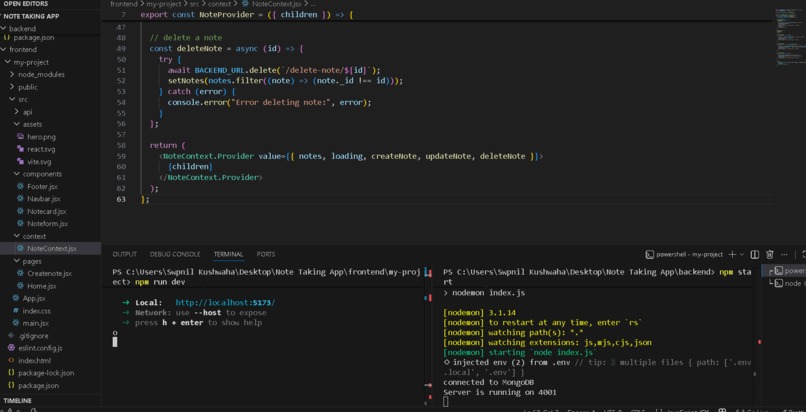Click the my-project breadcrumb segment
Image resolution: width=806 pixels, height=412 pixels.
pyautogui.click(x=162, y=4)
